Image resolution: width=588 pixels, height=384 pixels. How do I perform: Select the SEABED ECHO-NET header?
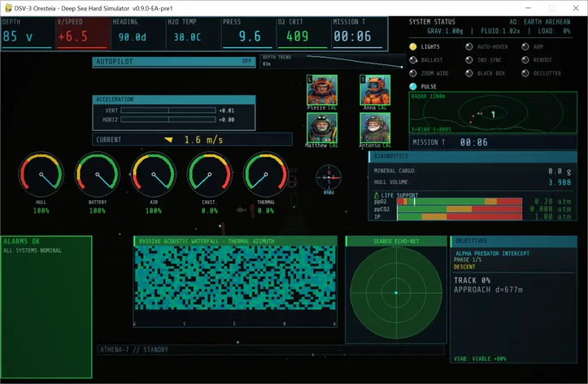396,241
